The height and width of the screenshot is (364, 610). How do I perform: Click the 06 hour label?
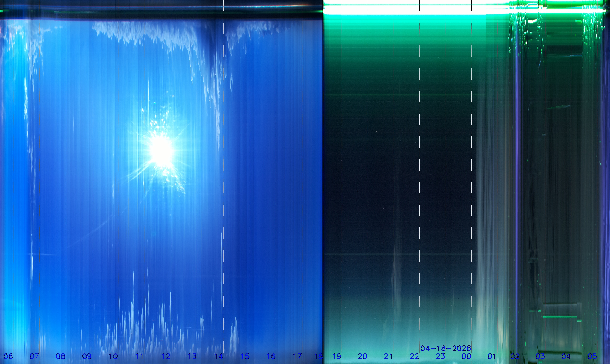pyautogui.click(x=8, y=356)
